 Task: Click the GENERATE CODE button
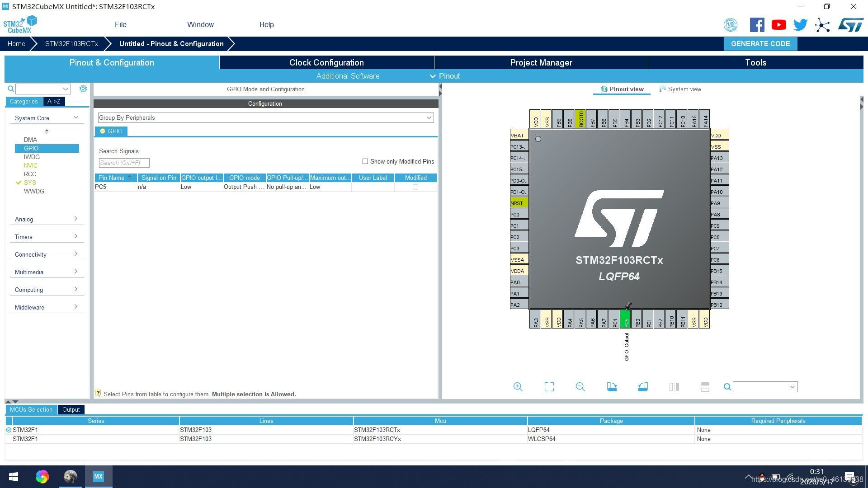(761, 43)
